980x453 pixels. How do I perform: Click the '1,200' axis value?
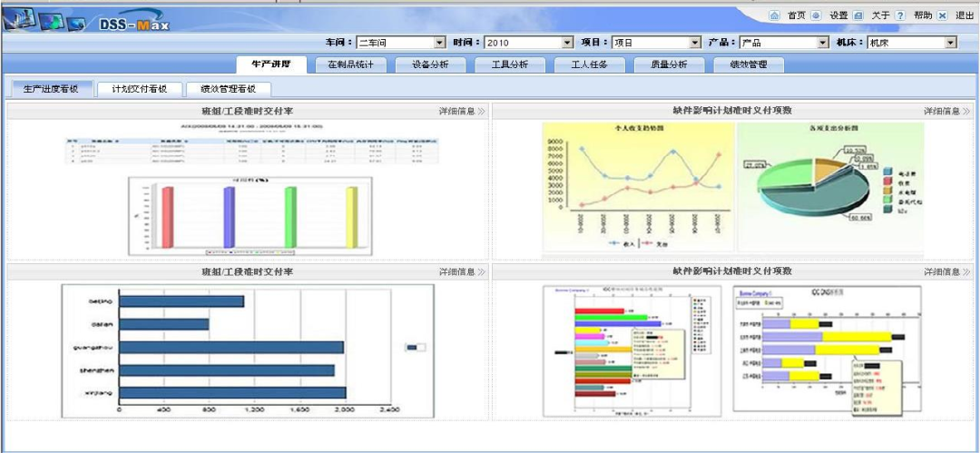tap(255, 409)
